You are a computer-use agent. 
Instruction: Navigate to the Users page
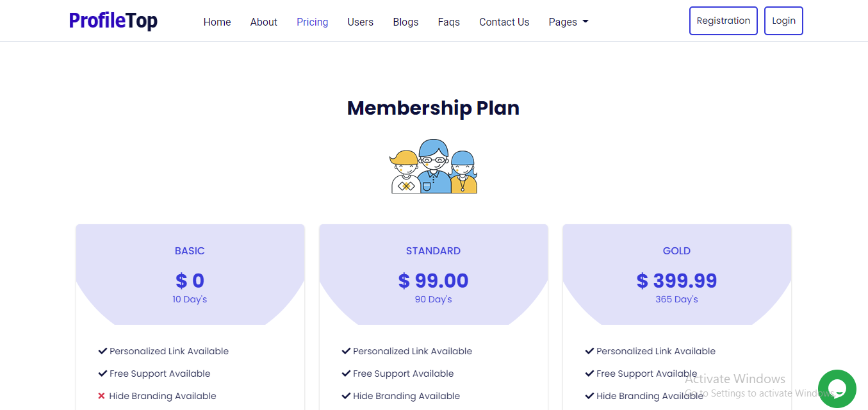click(361, 22)
